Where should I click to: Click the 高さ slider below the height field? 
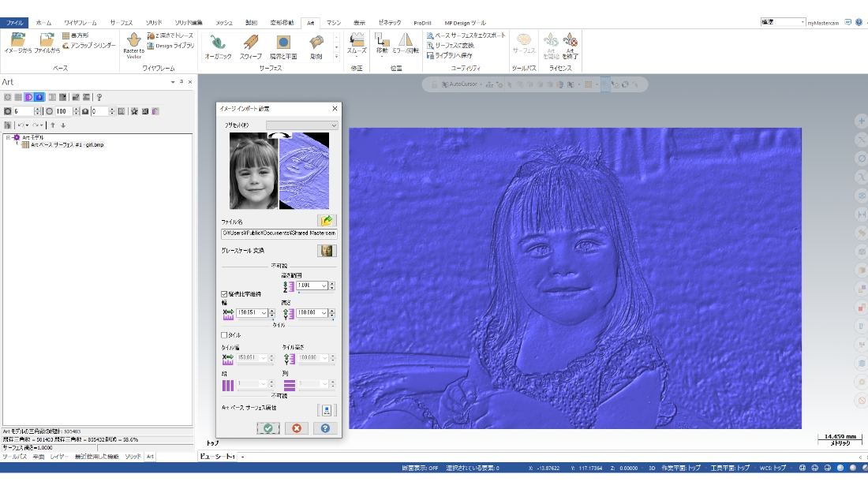click(x=316, y=319)
